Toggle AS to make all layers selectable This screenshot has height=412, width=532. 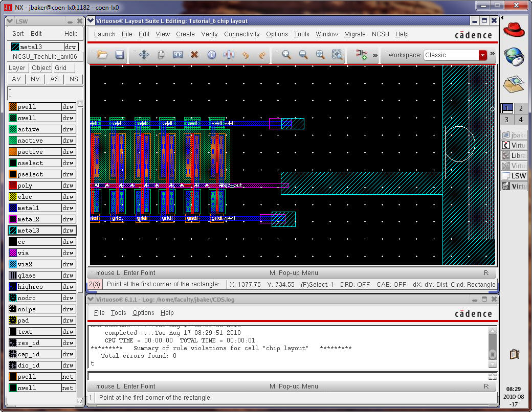pos(54,79)
